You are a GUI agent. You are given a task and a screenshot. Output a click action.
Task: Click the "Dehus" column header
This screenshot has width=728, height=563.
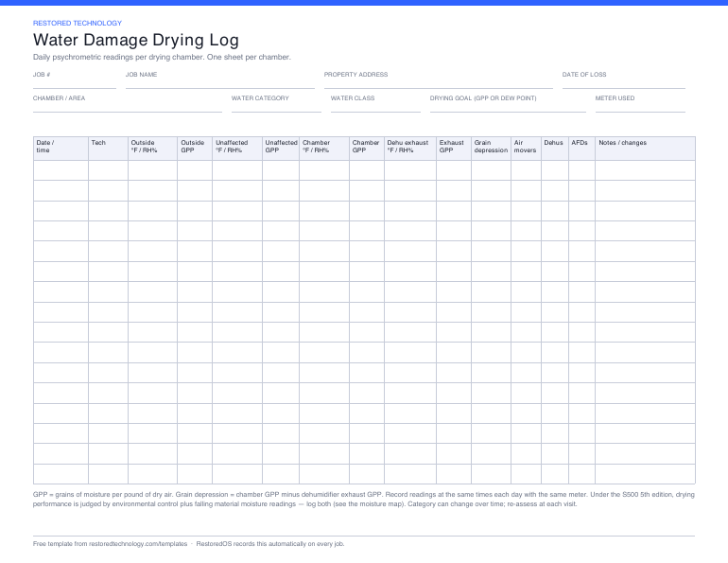555,149
